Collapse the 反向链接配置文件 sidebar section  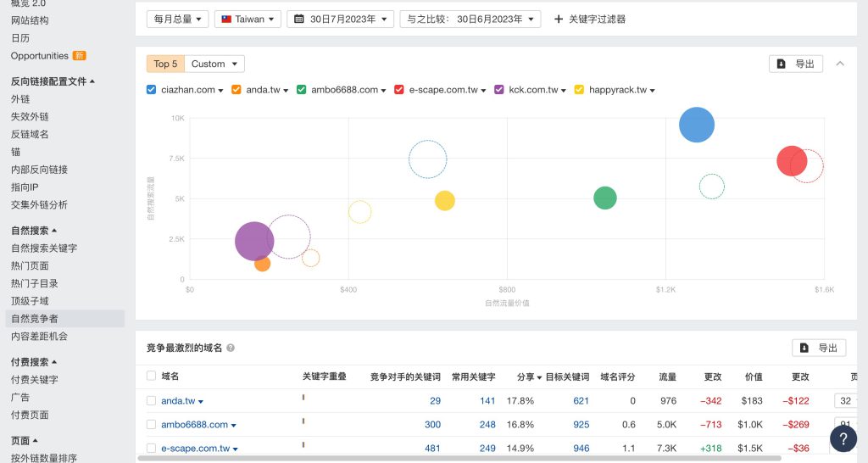pyautogui.click(x=53, y=81)
